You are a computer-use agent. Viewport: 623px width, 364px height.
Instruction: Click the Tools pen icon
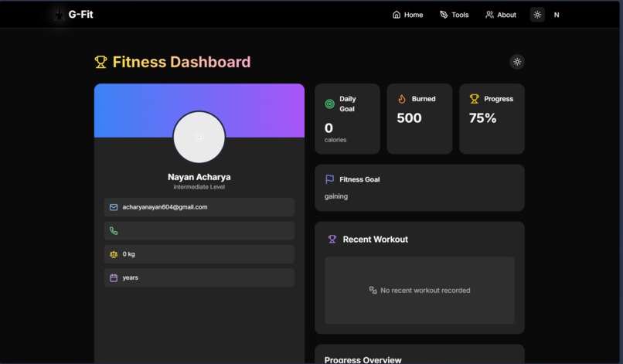click(x=444, y=15)
